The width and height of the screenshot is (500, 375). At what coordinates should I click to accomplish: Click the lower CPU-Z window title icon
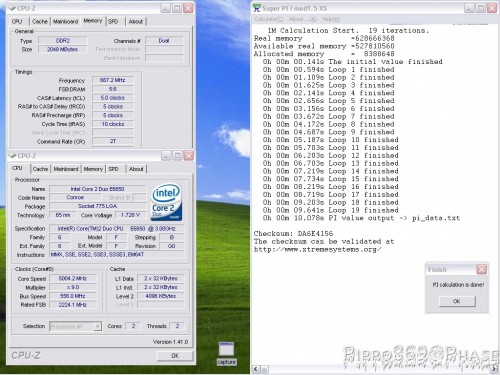(x=12, y=155)
